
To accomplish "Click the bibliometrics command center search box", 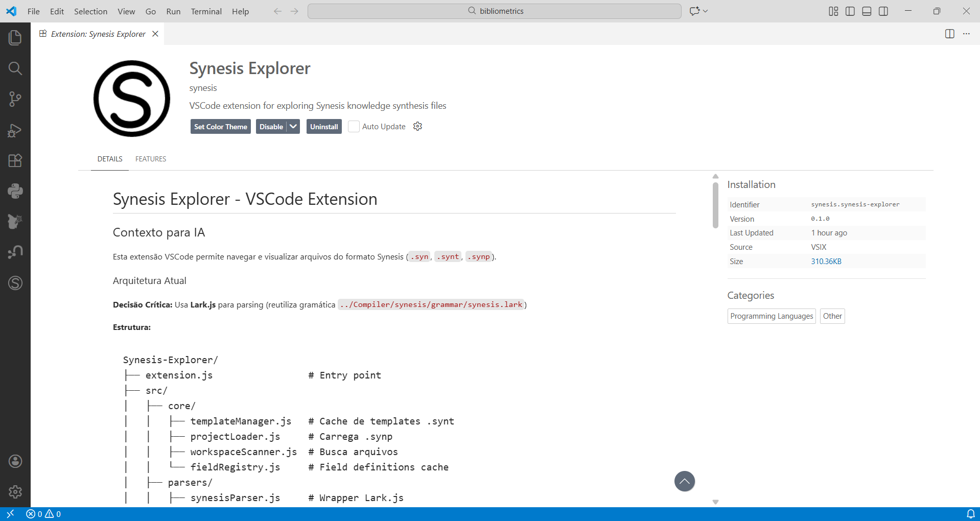I will (494, 11).
